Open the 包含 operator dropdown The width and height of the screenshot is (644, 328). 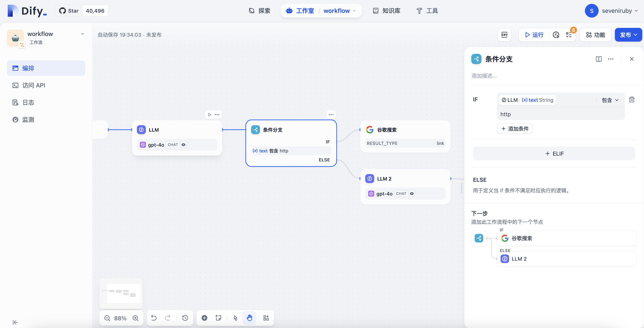(x=610, y=100)
